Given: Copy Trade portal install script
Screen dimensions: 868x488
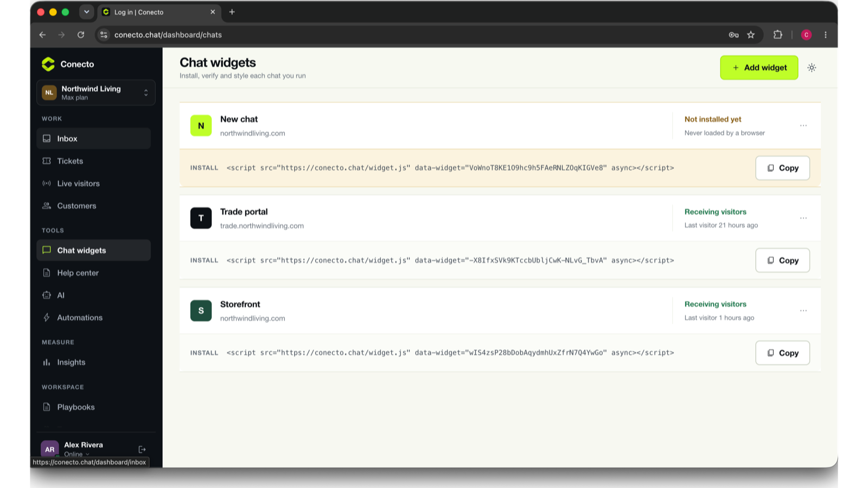Looking at the screenshot, I should (782, 260).
